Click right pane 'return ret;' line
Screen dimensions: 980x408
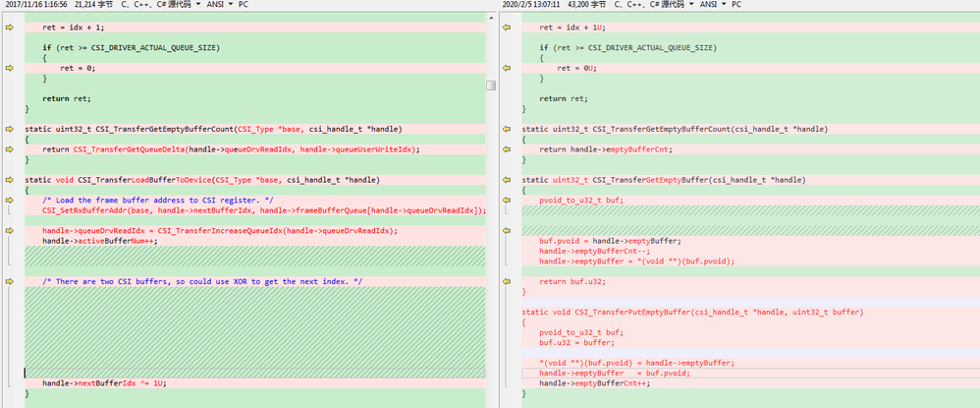click(564, 99)
